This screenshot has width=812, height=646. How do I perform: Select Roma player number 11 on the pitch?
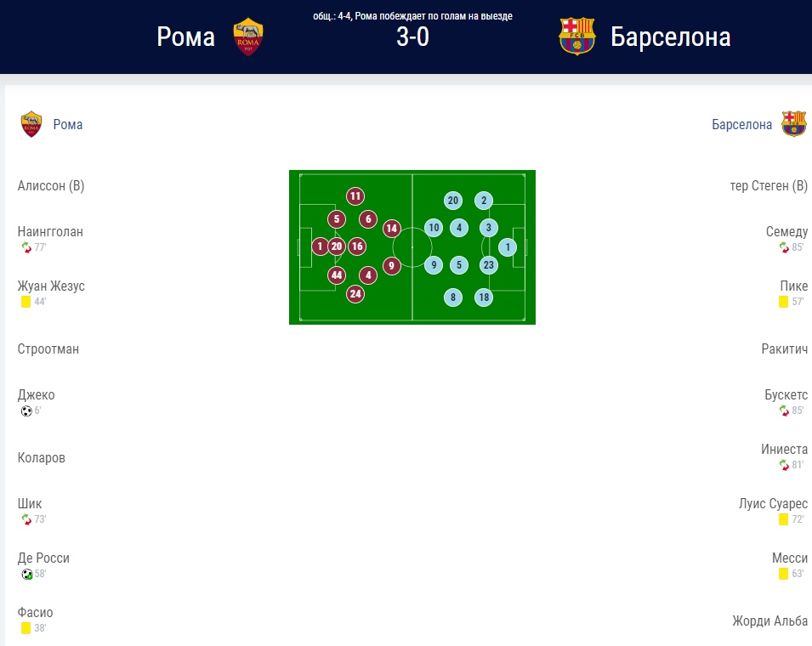coord(355,196)
